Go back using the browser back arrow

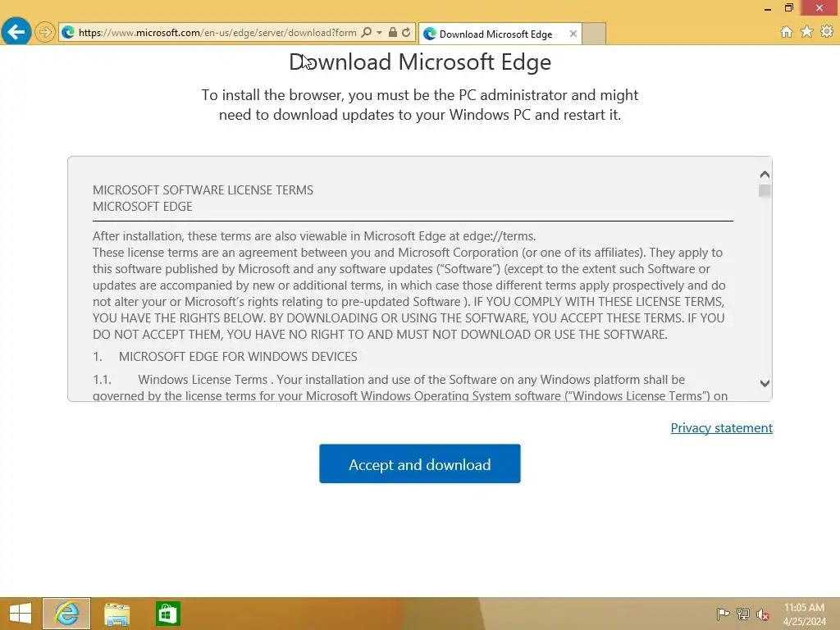[x=16, y=32]
